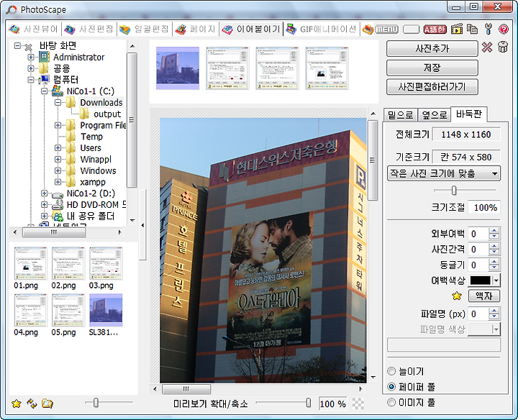Click the pink remove photo X icon
Screen dimensions: 518x420
click(x=487, y=47)
